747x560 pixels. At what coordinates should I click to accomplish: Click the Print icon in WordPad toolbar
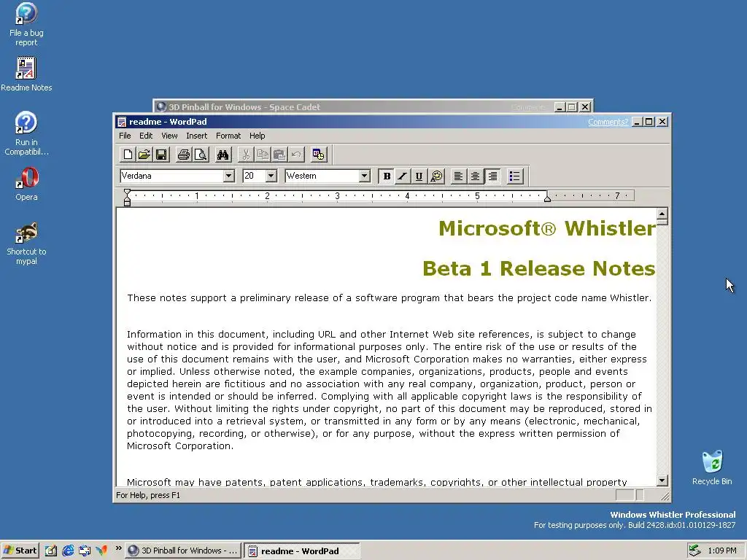pos(183,155)
